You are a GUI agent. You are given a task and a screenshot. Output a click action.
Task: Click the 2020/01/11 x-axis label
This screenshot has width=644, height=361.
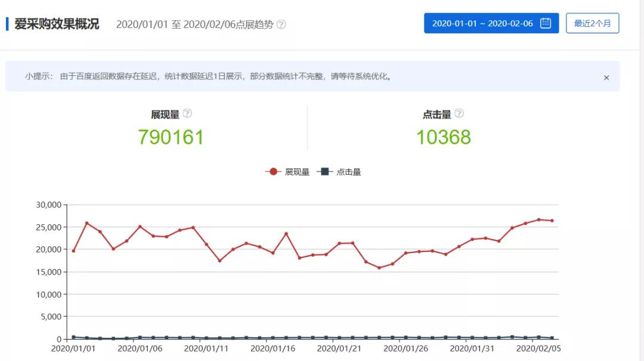click(206, 348)
